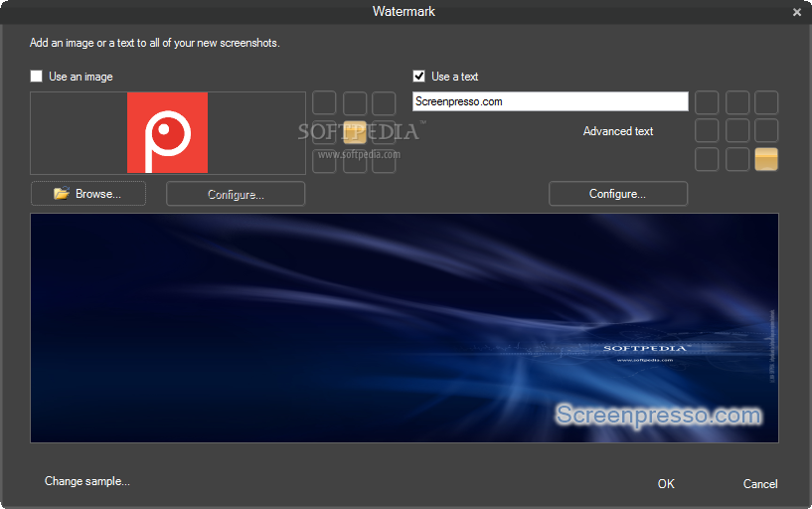Set text watermark position to top-left

(707, 102)
